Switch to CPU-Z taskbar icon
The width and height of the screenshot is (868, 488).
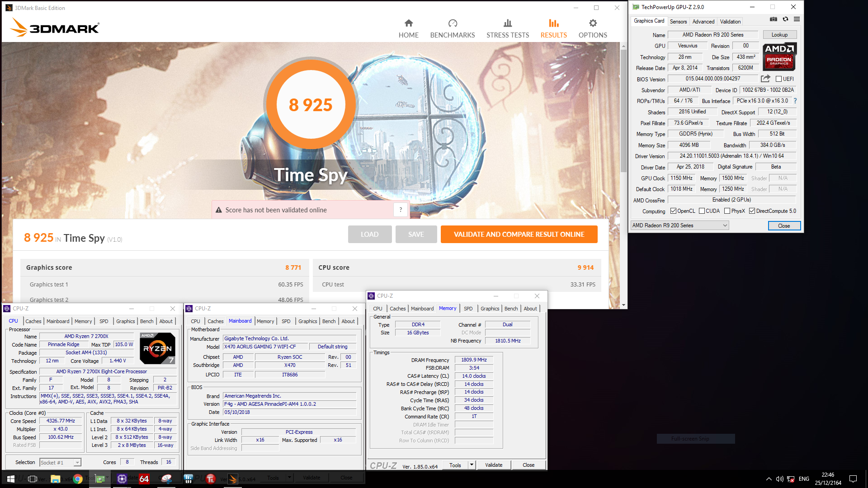(x=122, y=479)
